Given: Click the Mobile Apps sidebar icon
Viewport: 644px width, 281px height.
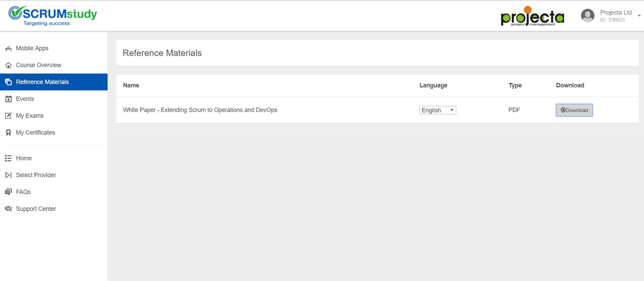Looking at the screenshot, I should tap(8, 49).
